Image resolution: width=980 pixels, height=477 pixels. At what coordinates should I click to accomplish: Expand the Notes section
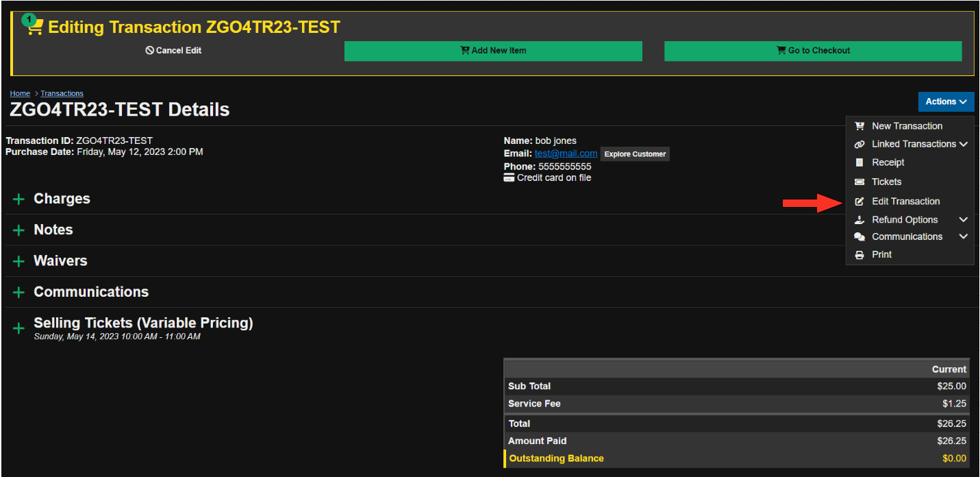pos(18,230)
